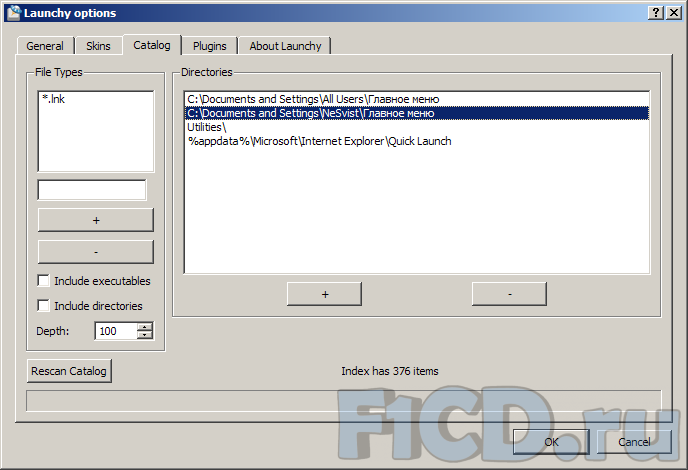This screenshot has width=688, height=470.
Task: Click the Rescan Catalog button
Action: (x=69, y=371)
